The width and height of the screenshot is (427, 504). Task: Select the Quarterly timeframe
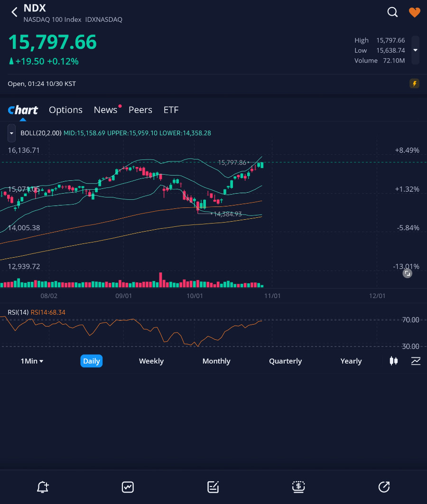coord(285,361)
